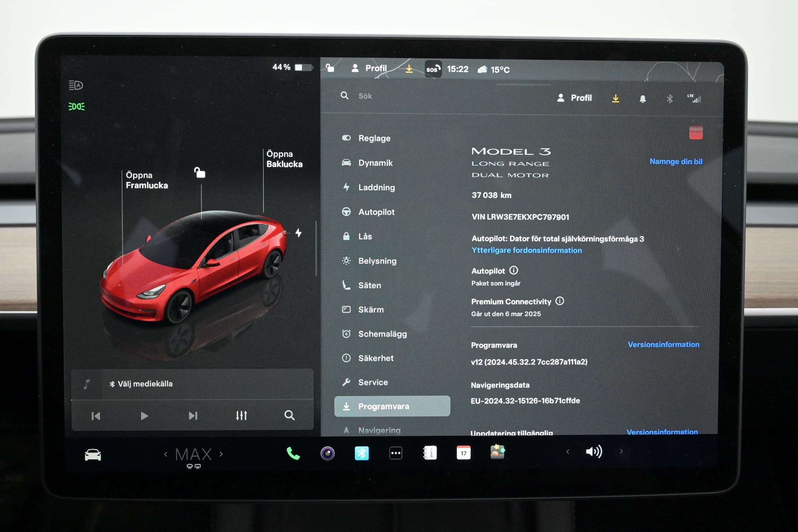This screenshot has height=532, width=798.
Task: Open notifications bell icon
Action: pyautogui.click(x=643, y=99)
